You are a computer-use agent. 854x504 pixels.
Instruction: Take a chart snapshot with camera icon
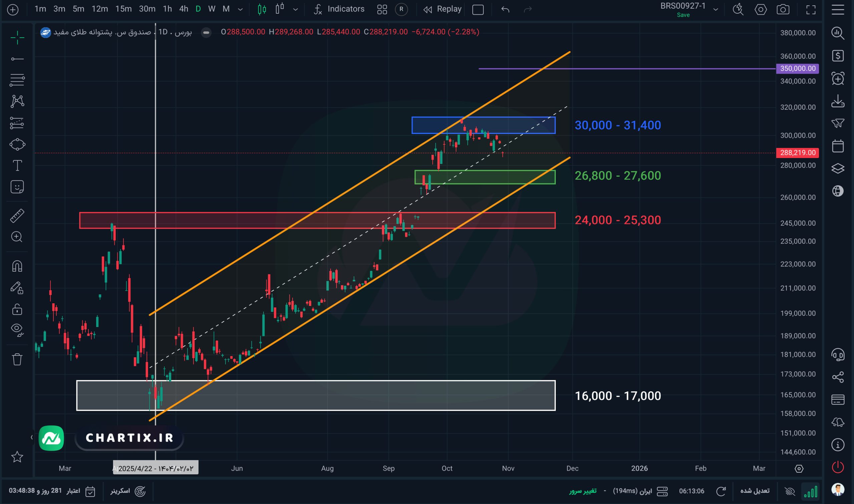(x=783, y=10)
